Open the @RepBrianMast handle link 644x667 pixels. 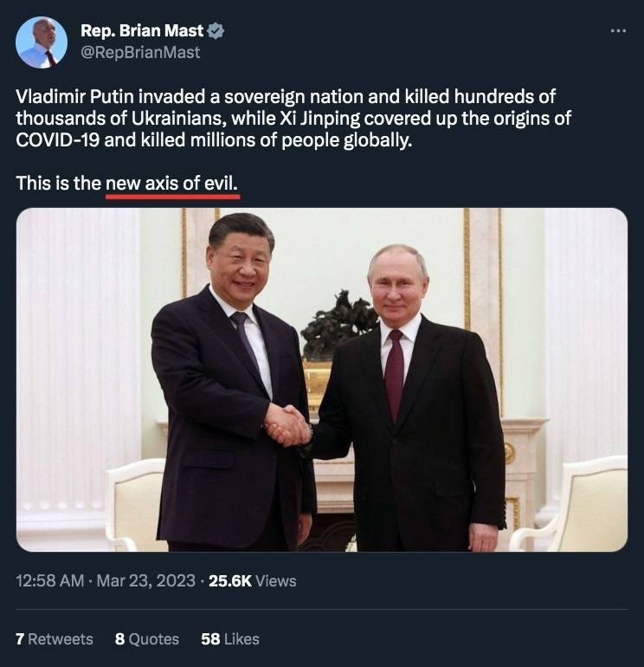click(x=140, y=52)
